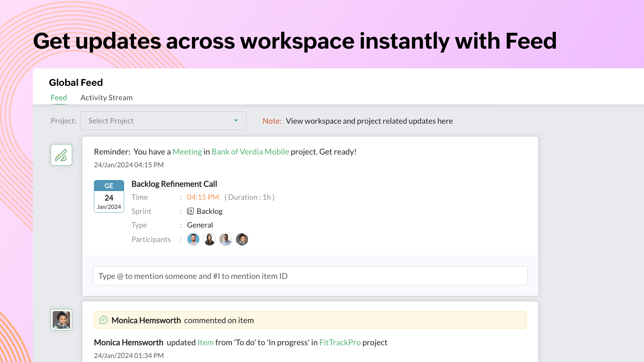Click the fourth participant avatar
Viewport: 644px width, 362px height.
point(242,239)
